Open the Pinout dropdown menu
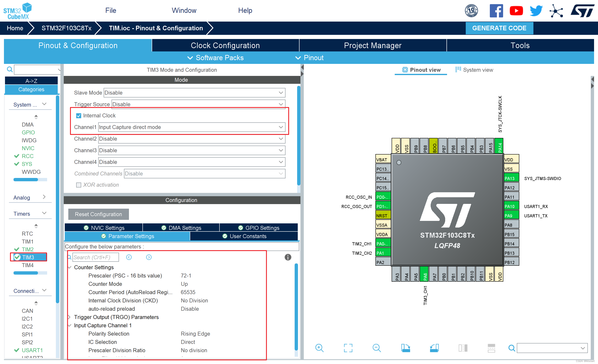 point(309,58)
